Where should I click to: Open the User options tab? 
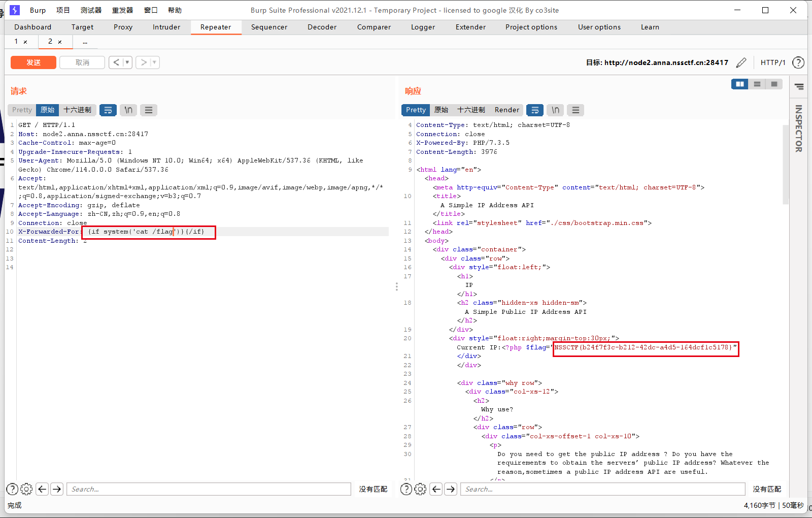pyautogui.click(x=599, y=27)
